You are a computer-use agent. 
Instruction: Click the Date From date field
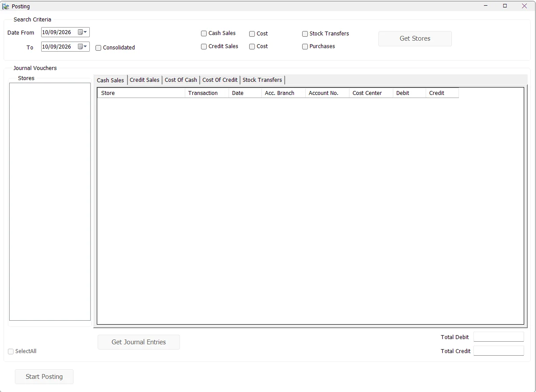click(x=65, y=32)
